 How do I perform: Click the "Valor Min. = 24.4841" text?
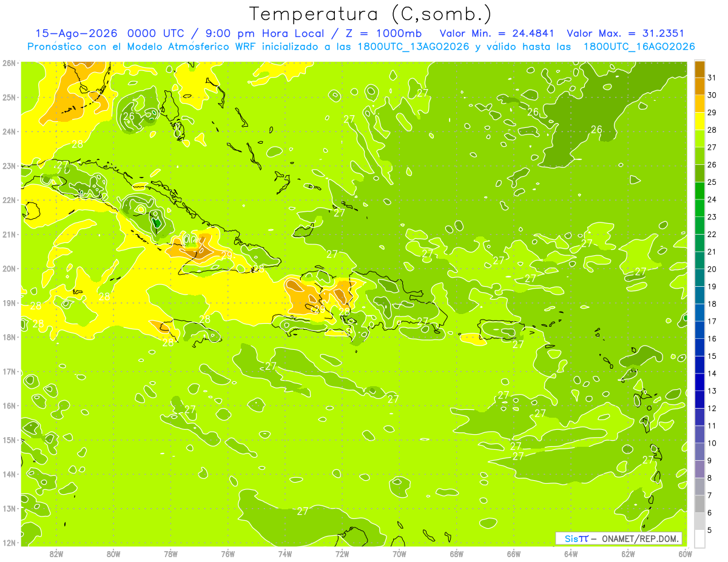[497, 33]
